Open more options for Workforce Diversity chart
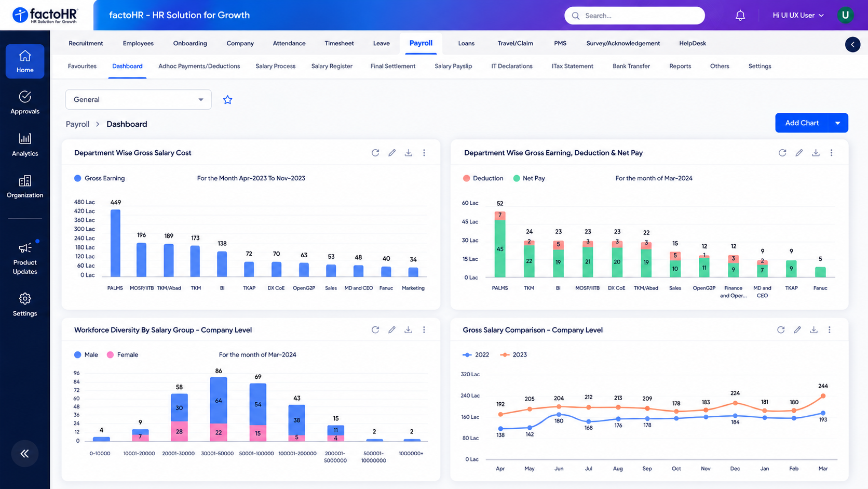This screenshot has height=489, width=868. [x=424, y=330]
